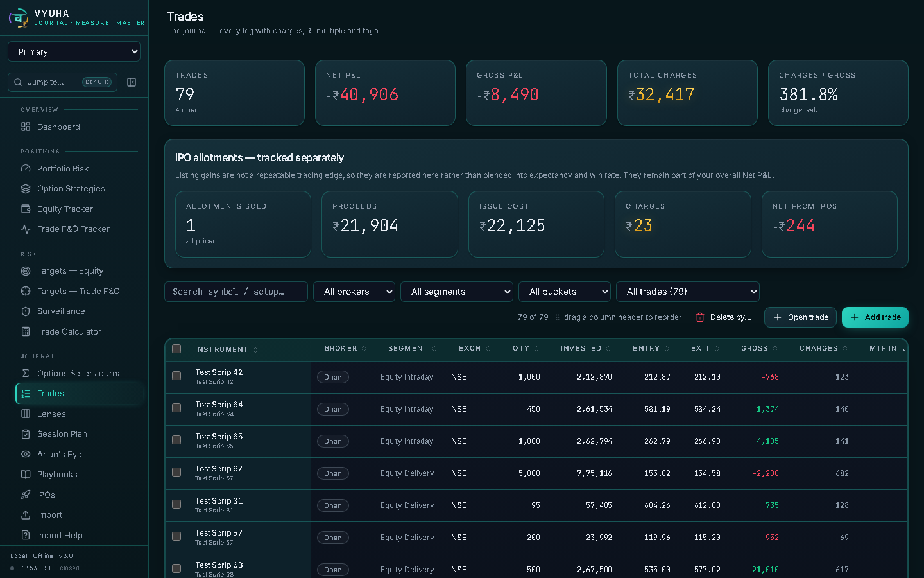Check the Test Scrip 31 row checkbox
Viewport: 924px width, 578px height.
click(x=176, y=504)
